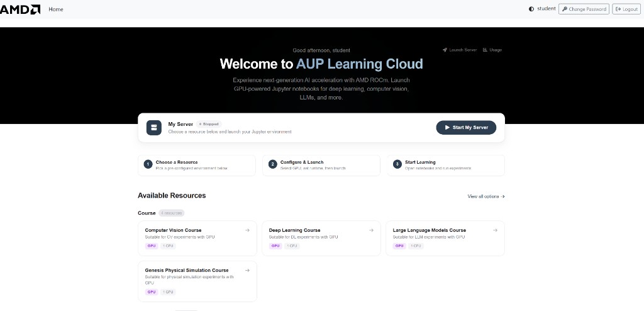Click the Launch Server link
644x311 pixels.
tap(460, 50)
